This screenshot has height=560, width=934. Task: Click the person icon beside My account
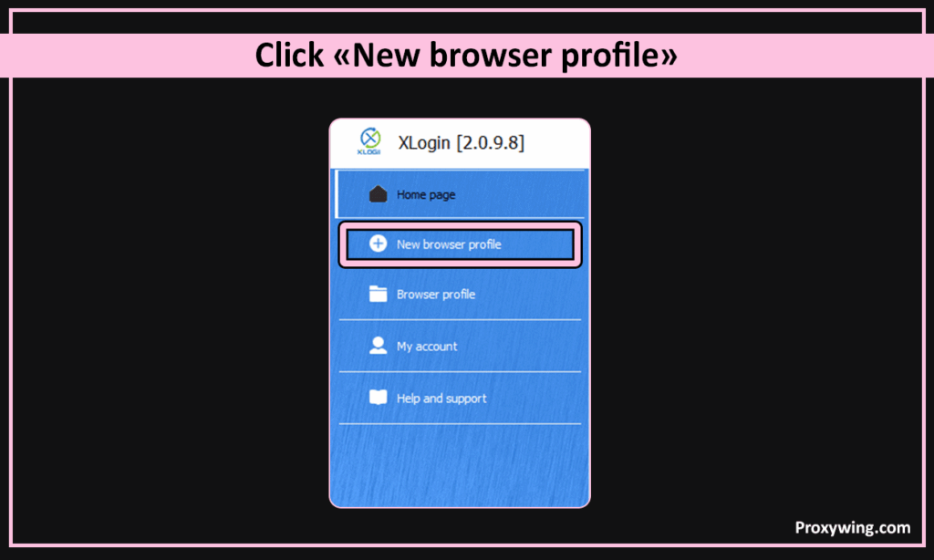pyautogui.click(x=378, y=346)
